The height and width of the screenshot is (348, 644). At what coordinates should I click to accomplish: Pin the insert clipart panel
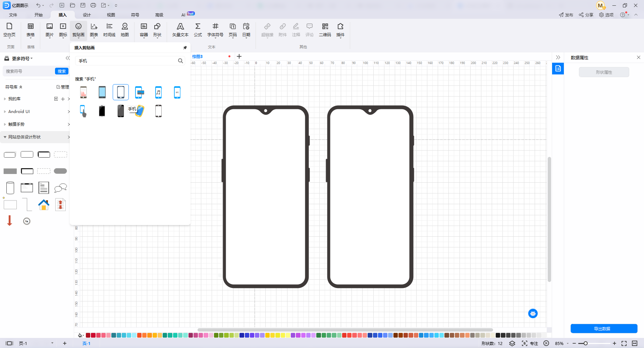(x=185, y=48)
